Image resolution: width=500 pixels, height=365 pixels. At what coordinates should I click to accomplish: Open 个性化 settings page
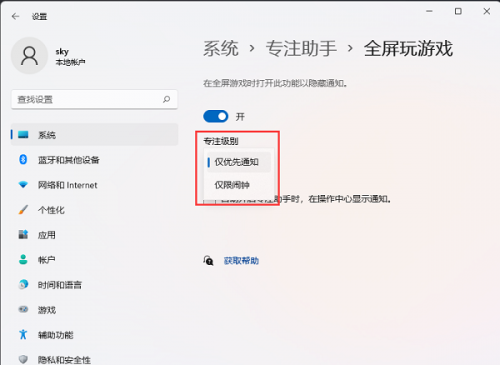click(x=95, y=210)
